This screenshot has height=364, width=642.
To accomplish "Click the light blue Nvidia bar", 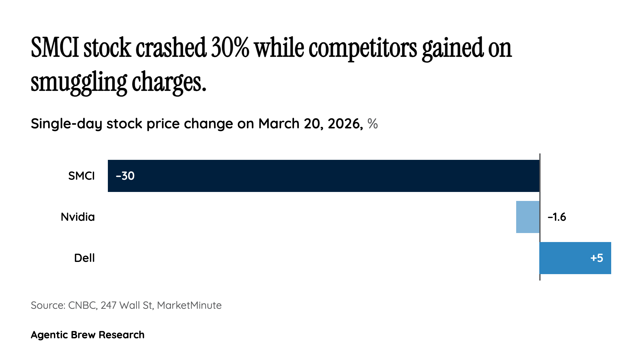I will click(527, 217).
